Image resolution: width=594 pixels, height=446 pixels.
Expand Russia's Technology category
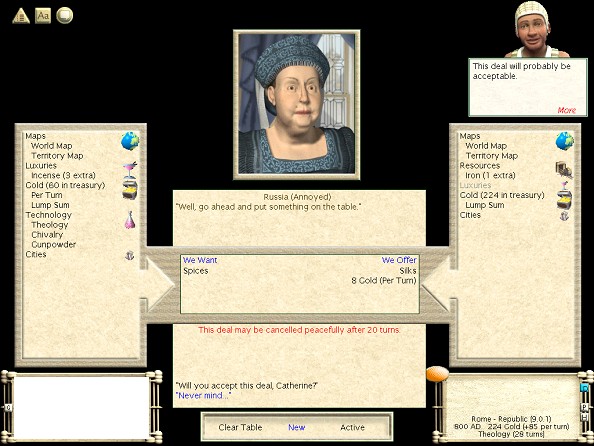pos(48,215)
